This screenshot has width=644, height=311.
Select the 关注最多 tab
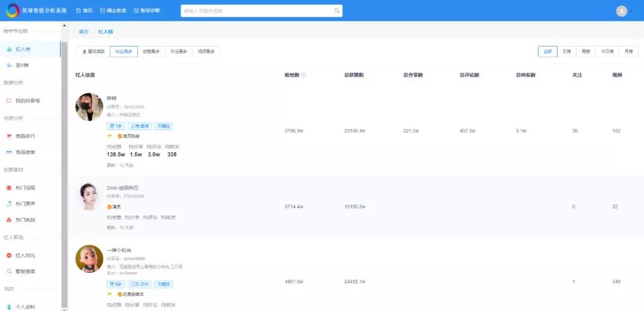(179, 52)
